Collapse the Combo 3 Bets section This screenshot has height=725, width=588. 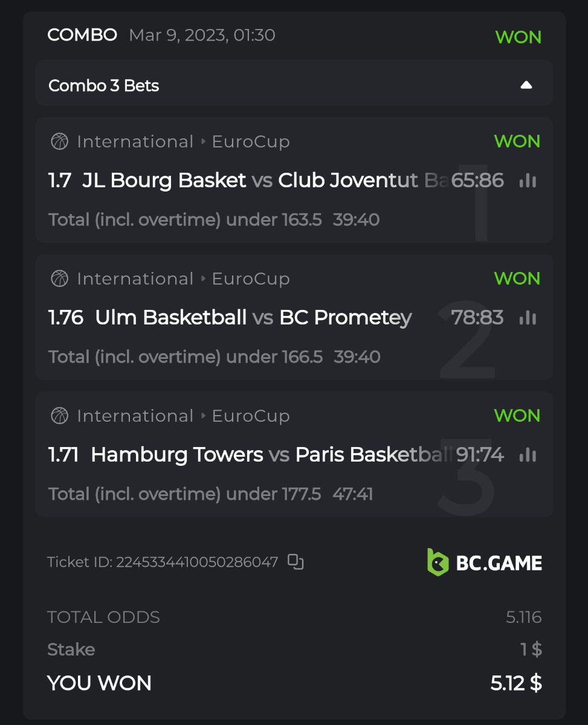526,85
